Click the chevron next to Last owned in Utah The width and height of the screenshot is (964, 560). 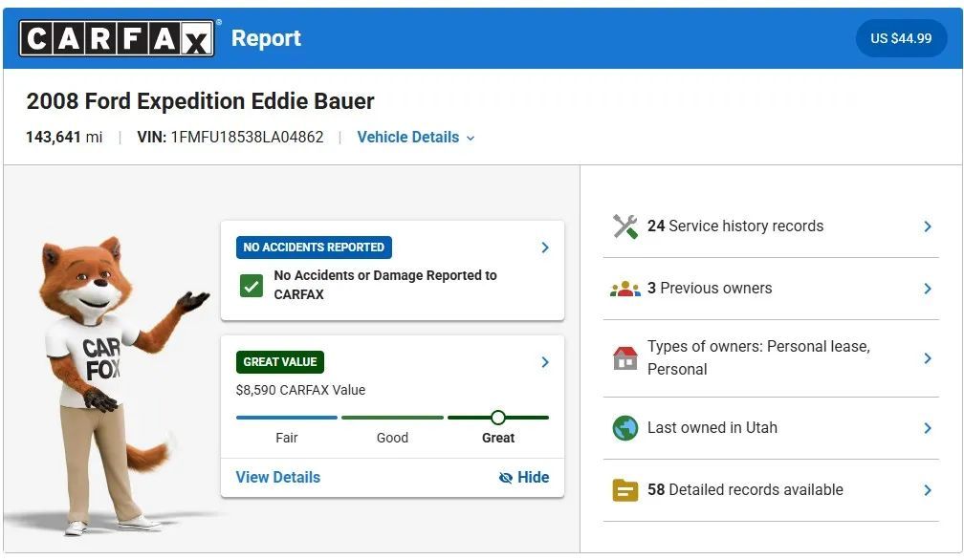click(x=927, y=428)
